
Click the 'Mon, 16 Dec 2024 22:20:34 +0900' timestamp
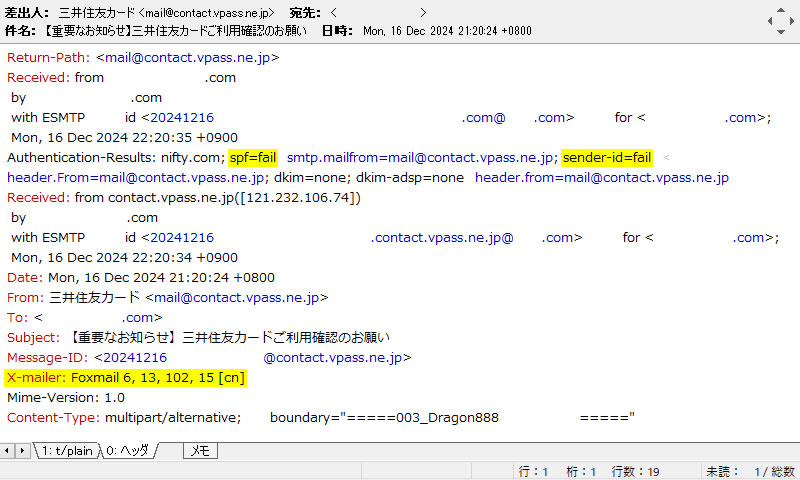pos(124,258)
